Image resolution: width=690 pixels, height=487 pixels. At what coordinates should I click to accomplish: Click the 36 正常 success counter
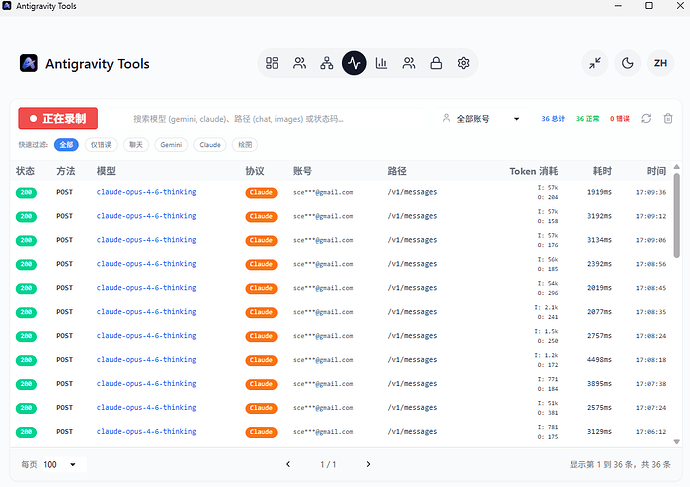click(587, 119)
